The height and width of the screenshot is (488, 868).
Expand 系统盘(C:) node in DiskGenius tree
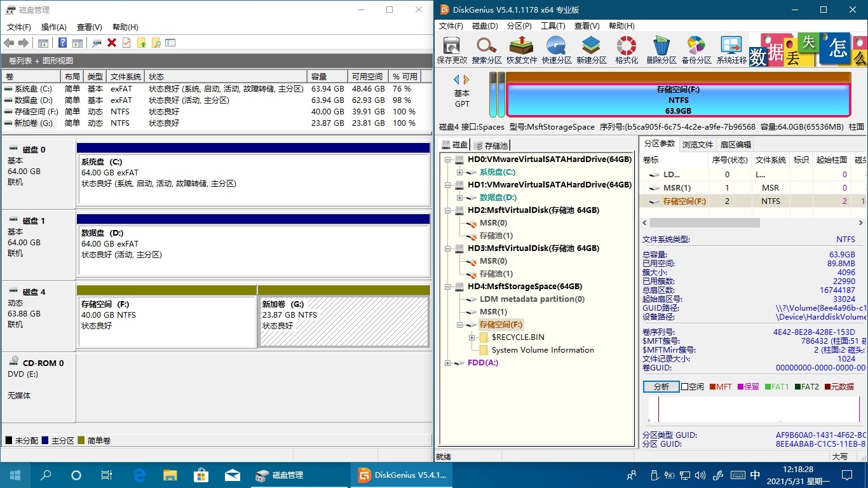[x=459, y=172]
